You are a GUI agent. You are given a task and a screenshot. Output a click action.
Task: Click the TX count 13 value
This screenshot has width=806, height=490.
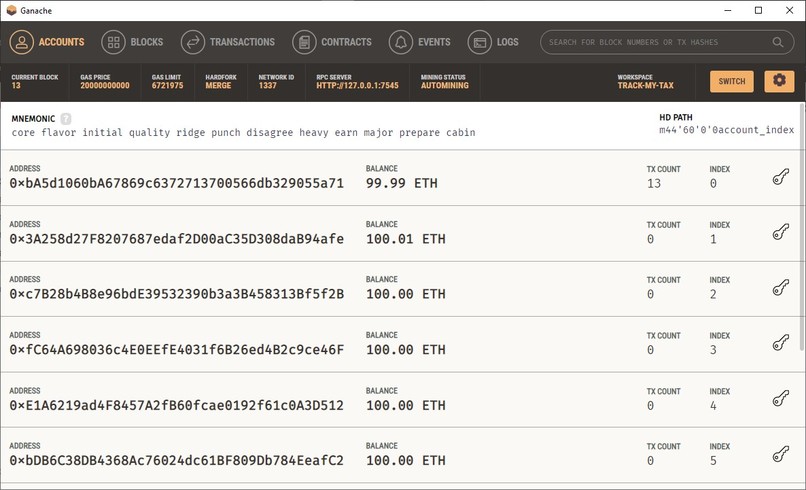coord(654,184)
